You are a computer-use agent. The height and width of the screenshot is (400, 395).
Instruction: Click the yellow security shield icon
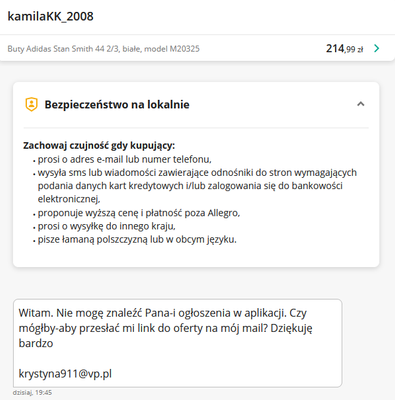click(31, 104)
